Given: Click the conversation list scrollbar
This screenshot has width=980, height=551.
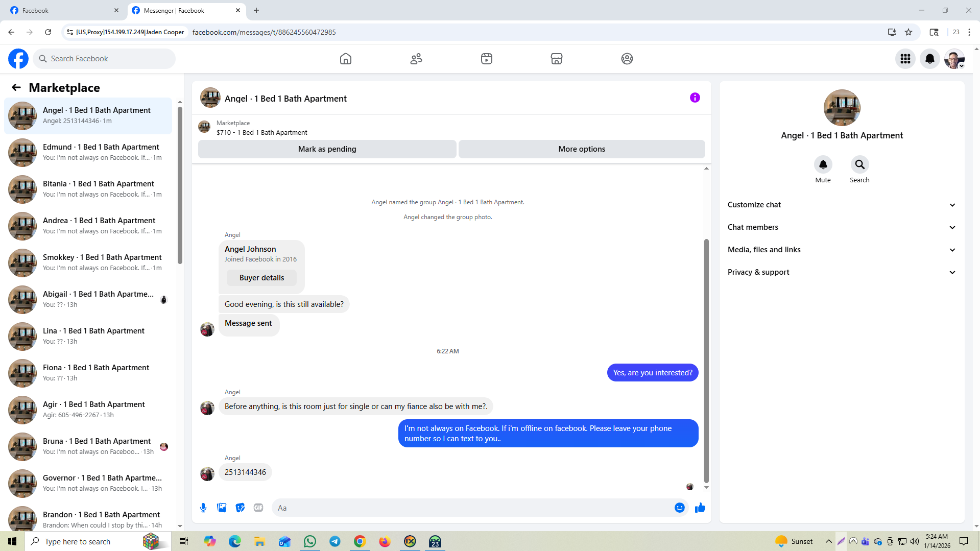Looking at the screenshot, I should (180, 185).
